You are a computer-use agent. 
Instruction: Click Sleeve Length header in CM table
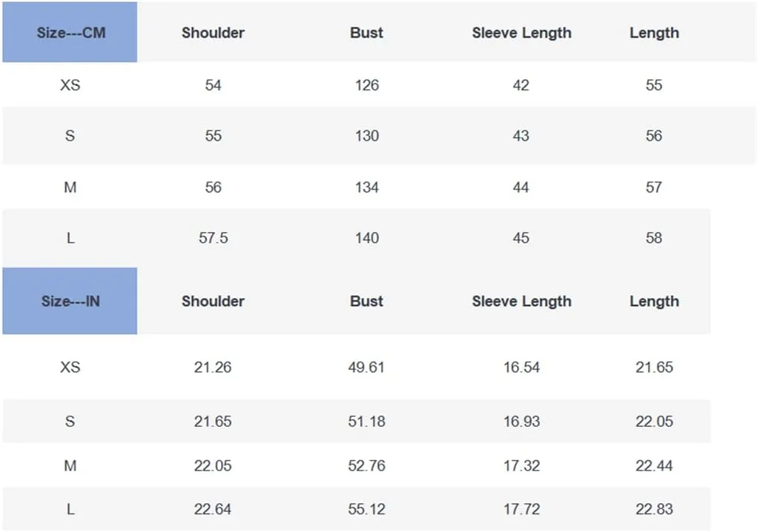coord(521,33)
